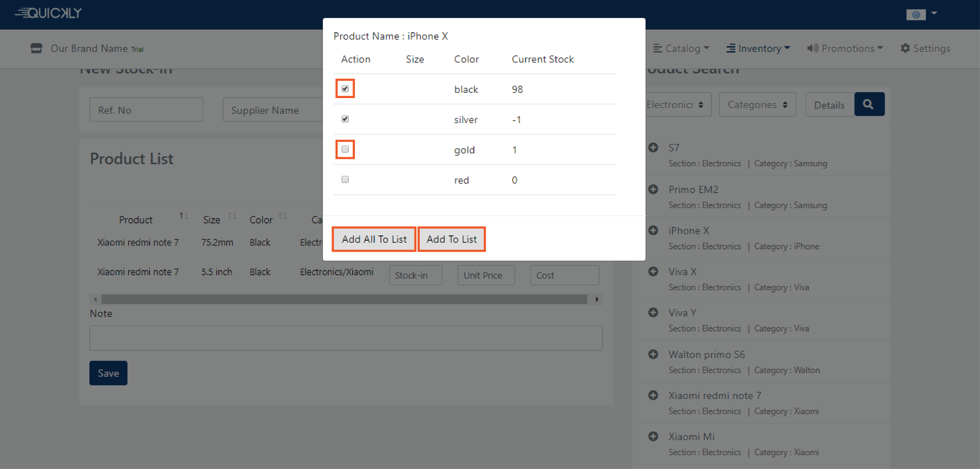Click the product list horizontal scrollbar
980x469 pixels.
344,299
